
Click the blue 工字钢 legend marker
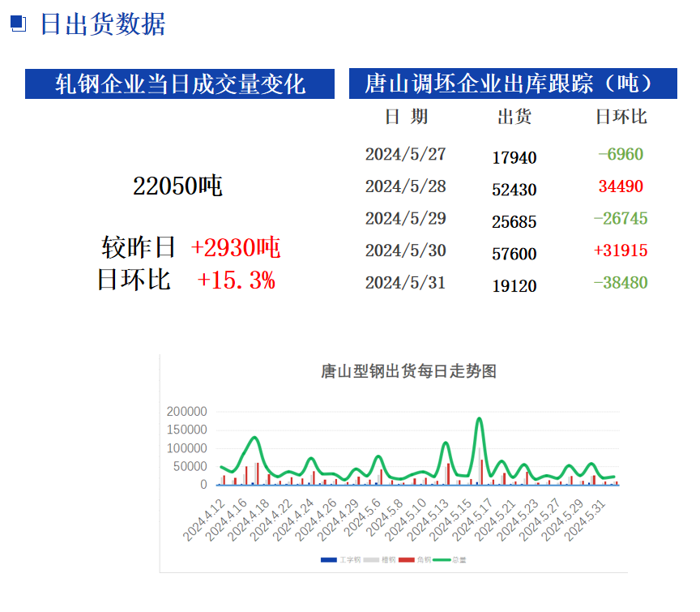tap(329, 559)
